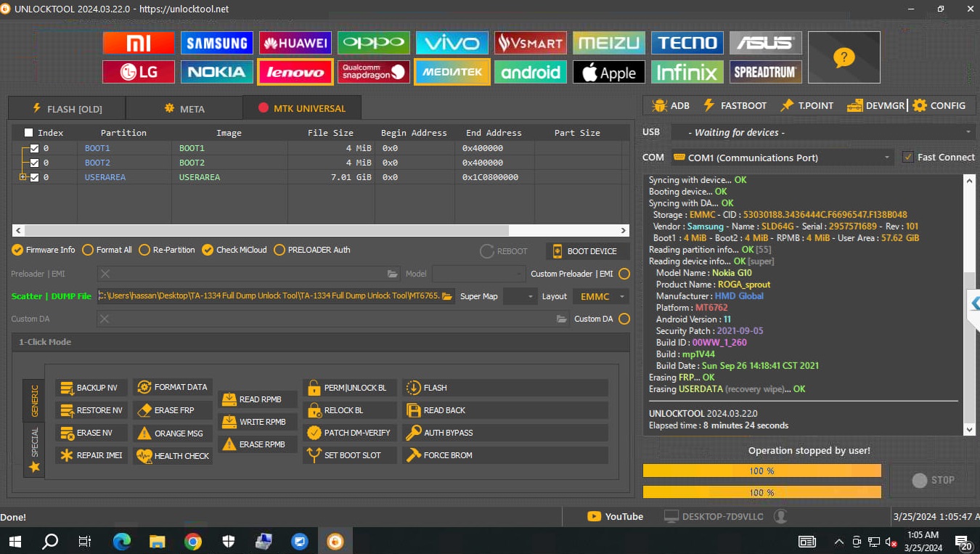Select the LG brand logo
980x554 pixels.
(x=139, y=72)
